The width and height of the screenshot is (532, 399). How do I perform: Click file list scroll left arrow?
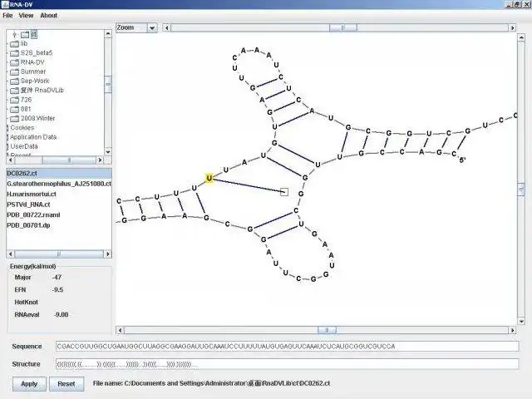pos(11,254)
